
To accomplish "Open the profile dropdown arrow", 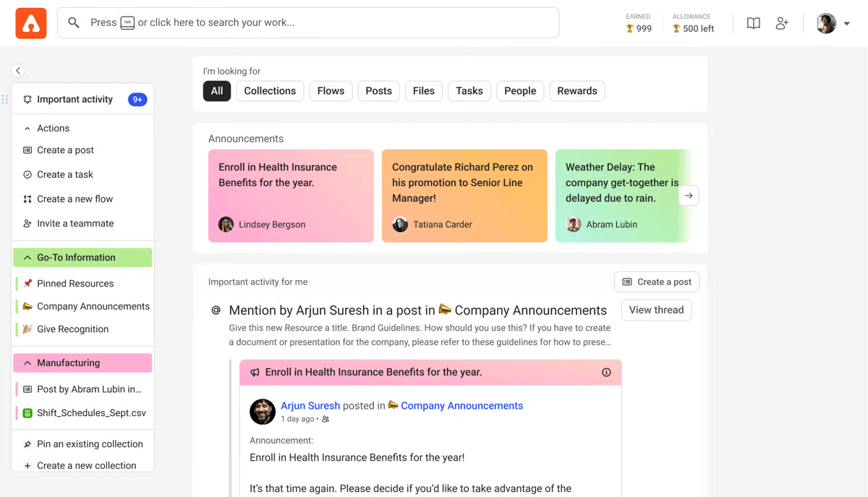I will click(848, 22).
